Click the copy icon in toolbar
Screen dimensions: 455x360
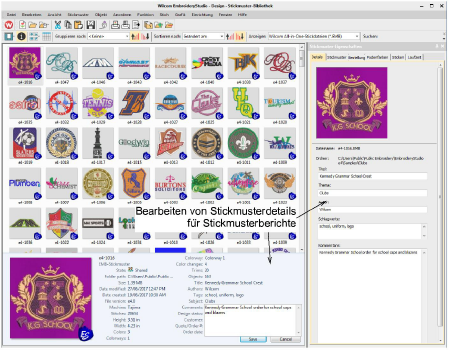(68, 25)
